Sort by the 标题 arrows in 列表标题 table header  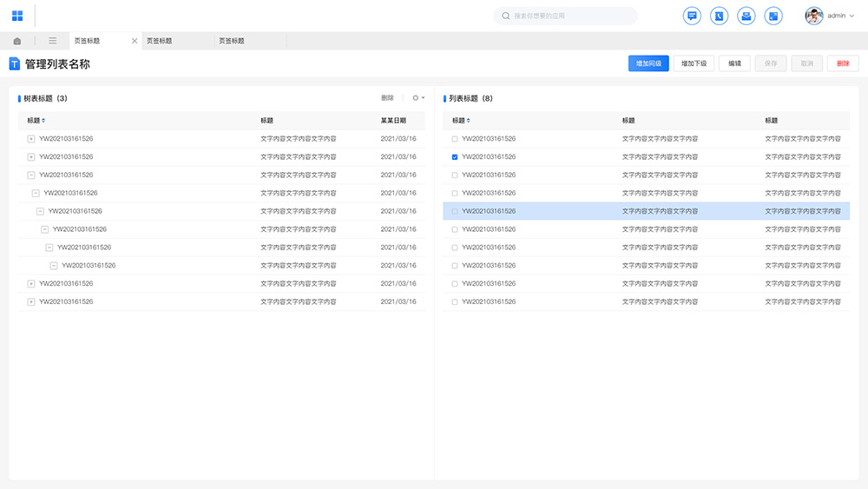coord(469,120)
